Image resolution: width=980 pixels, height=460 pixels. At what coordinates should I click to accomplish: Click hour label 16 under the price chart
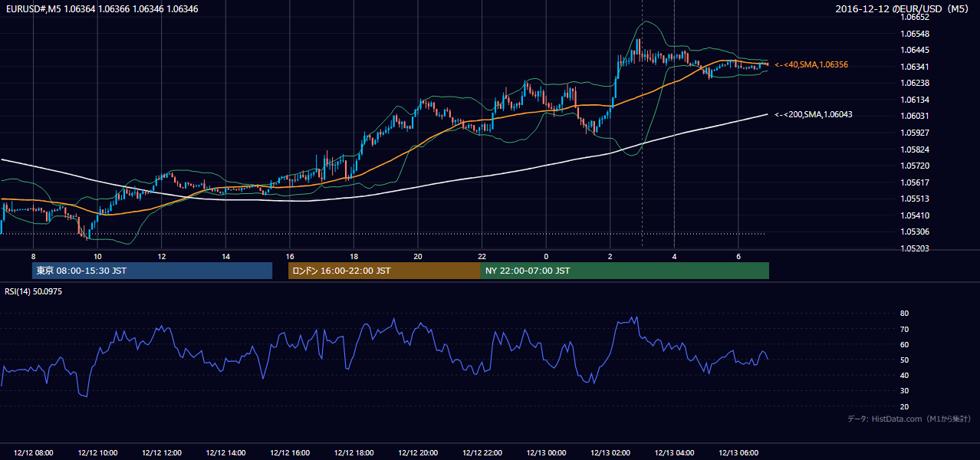click(290, 256)
